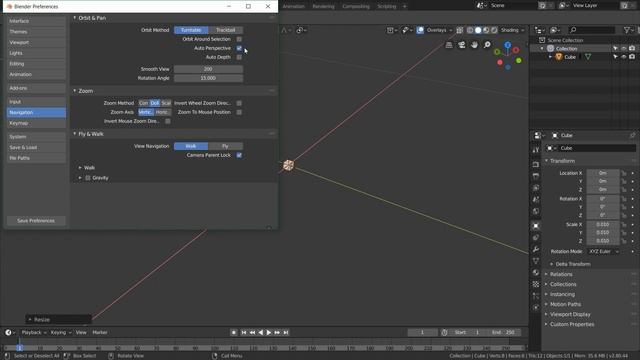Toggle Invert Mouse Zoom Direction checkbox
Viewport: 640px width, 360px height.
(168, 121)
